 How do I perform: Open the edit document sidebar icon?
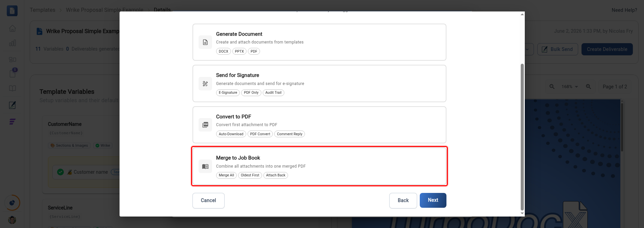[x=12, y=105]
